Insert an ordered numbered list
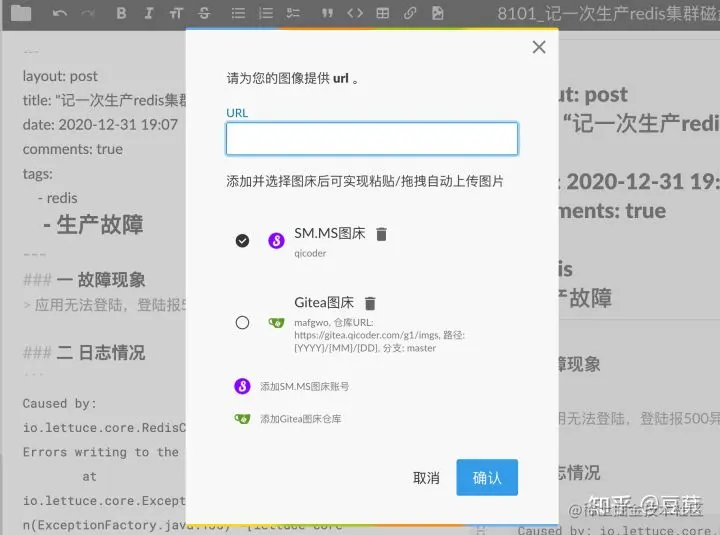 tap(265, 13)
